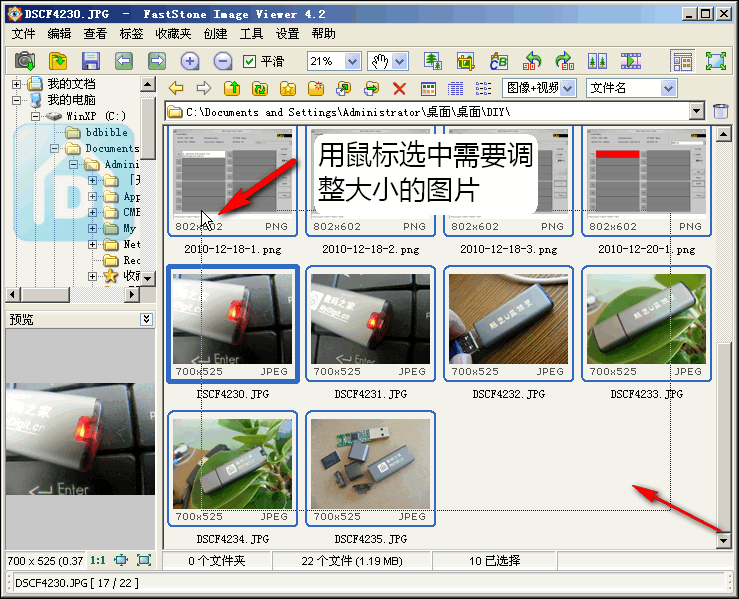Screen dimensions: 739x599
Task: Go up one folder level
Action: pyautogui.click(x=232, y=88)
